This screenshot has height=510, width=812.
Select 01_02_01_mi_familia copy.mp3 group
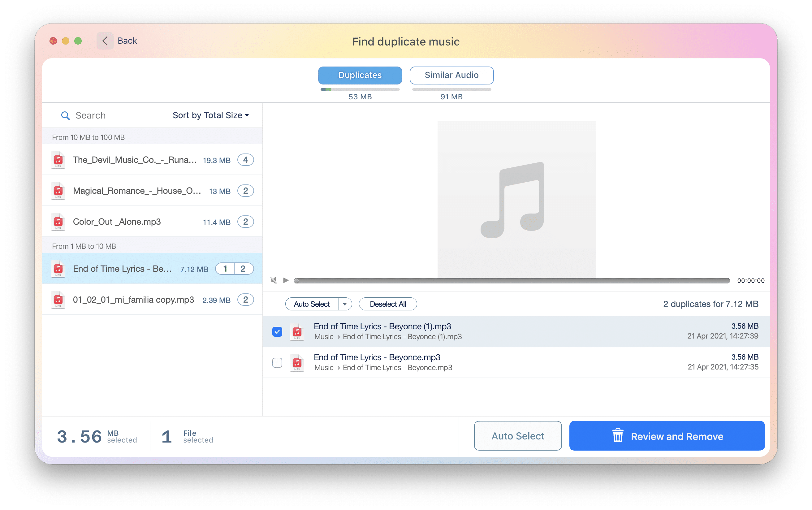coord(153,300)
